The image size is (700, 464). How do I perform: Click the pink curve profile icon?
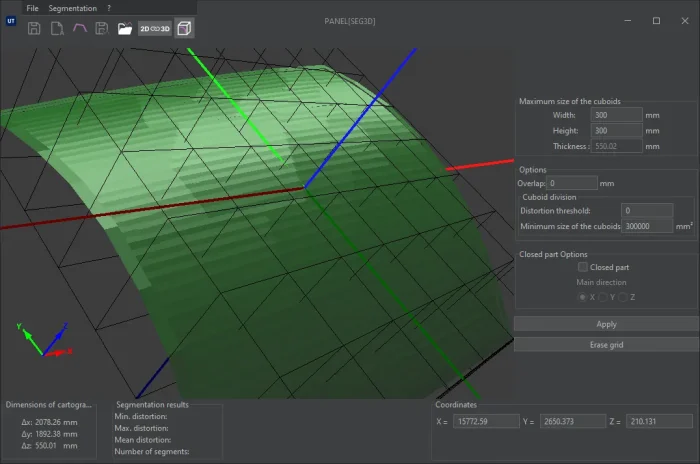click(x=79, y=29)
